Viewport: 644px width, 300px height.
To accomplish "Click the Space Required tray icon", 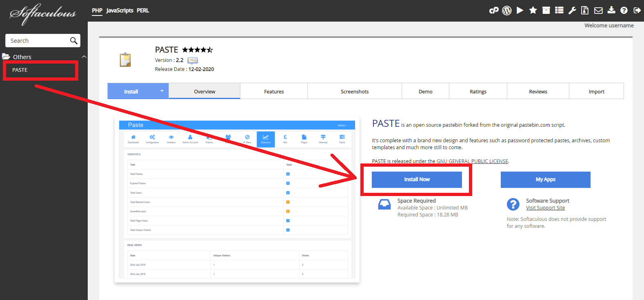I will (384, 204).
